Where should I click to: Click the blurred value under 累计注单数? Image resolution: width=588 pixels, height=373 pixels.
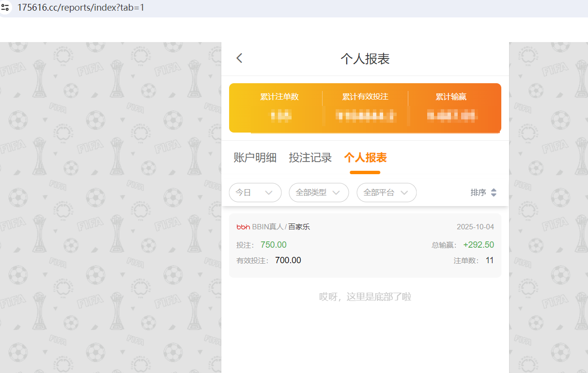click(x=279, y=116)
